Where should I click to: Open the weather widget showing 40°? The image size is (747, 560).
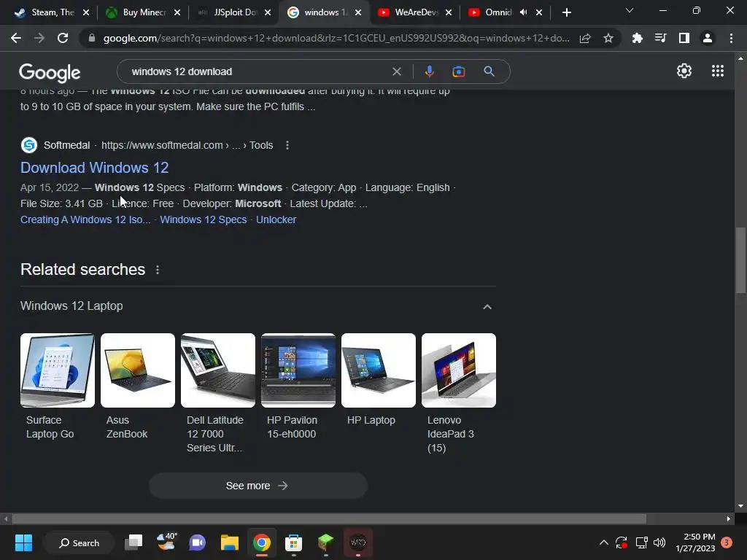tap(166, 542)
